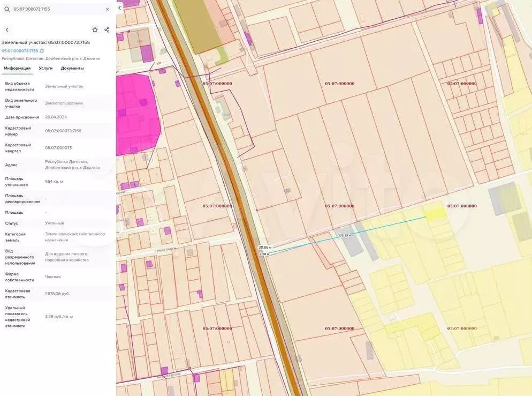The height and width of the screenshot is (396, 532).
Task: Click the 808.88 м measurement label
Action: [x=345, y=235]
